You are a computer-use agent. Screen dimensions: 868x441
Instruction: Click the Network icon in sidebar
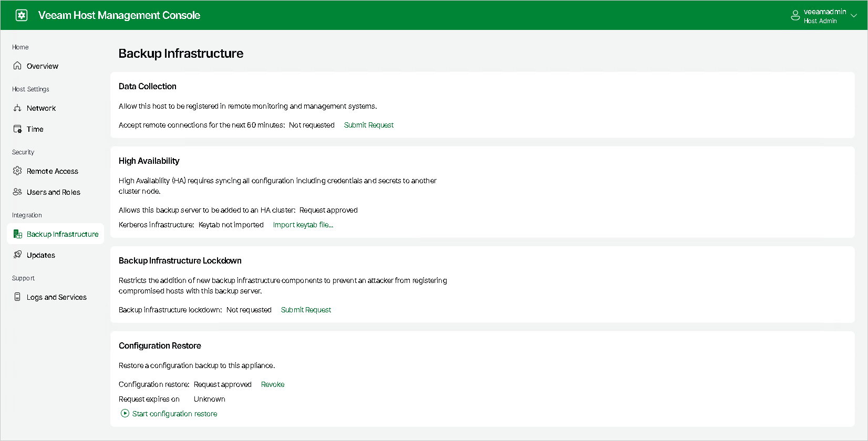17,108
